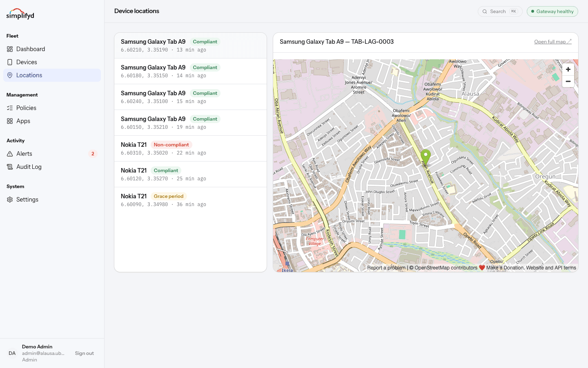
Task: Click the green map marker pin
Action: (x=425, y=157)
